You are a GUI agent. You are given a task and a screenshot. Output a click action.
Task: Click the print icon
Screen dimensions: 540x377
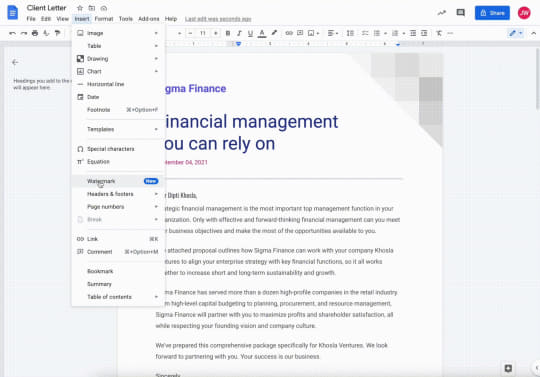(x=35, y=33)
